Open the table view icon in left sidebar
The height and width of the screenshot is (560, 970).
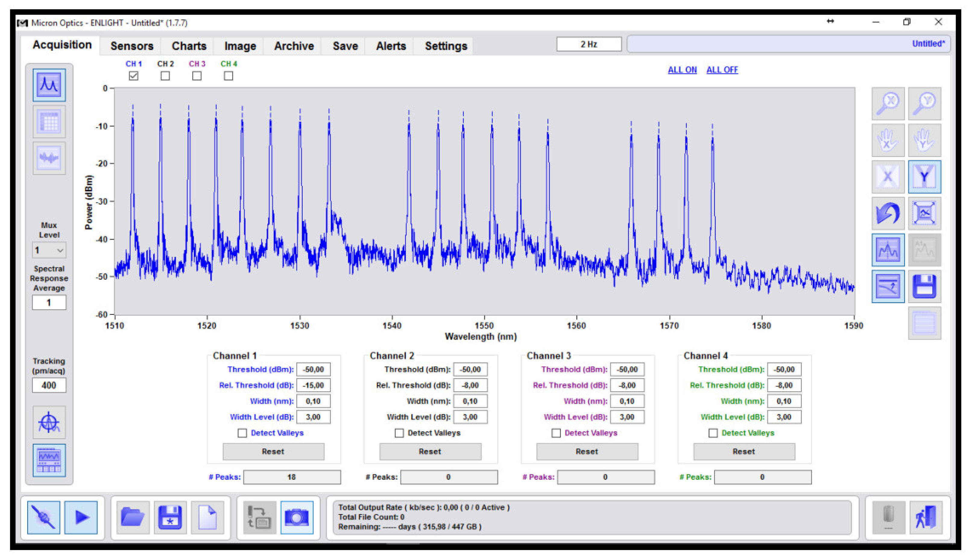tap(49, 121)
